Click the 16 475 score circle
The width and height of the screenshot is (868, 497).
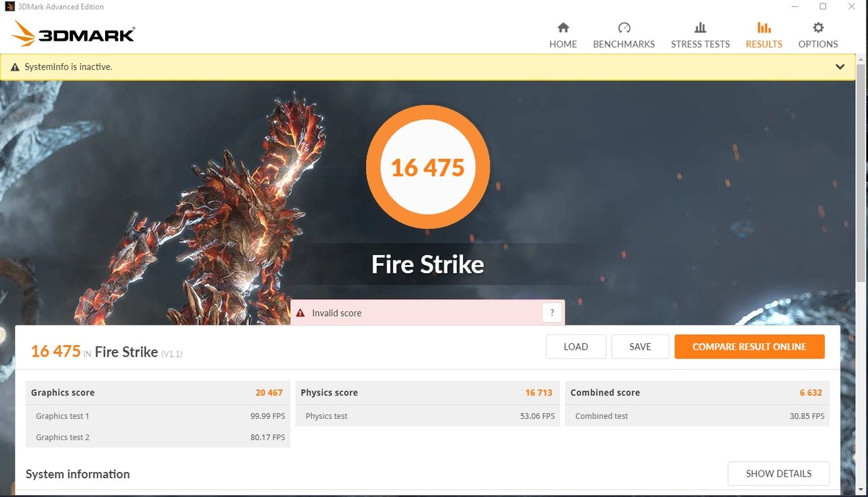coord(428,167)
